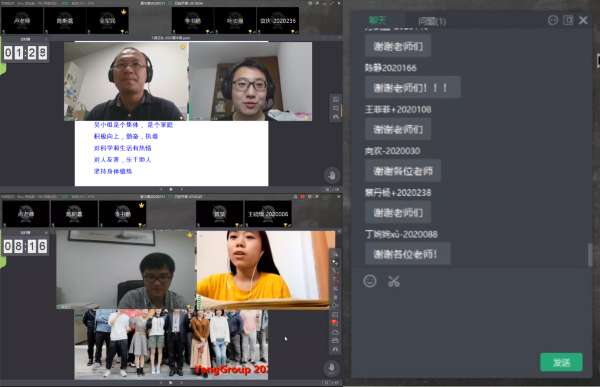Send the message with 发送 button
This screenshot has width=600, height=387.
[x=561, y=362]
